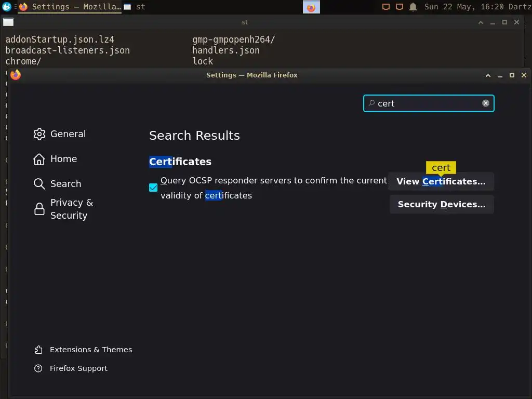Click chrome/ directory text in terminal
The image size is (532, 399).
[23, 61]
